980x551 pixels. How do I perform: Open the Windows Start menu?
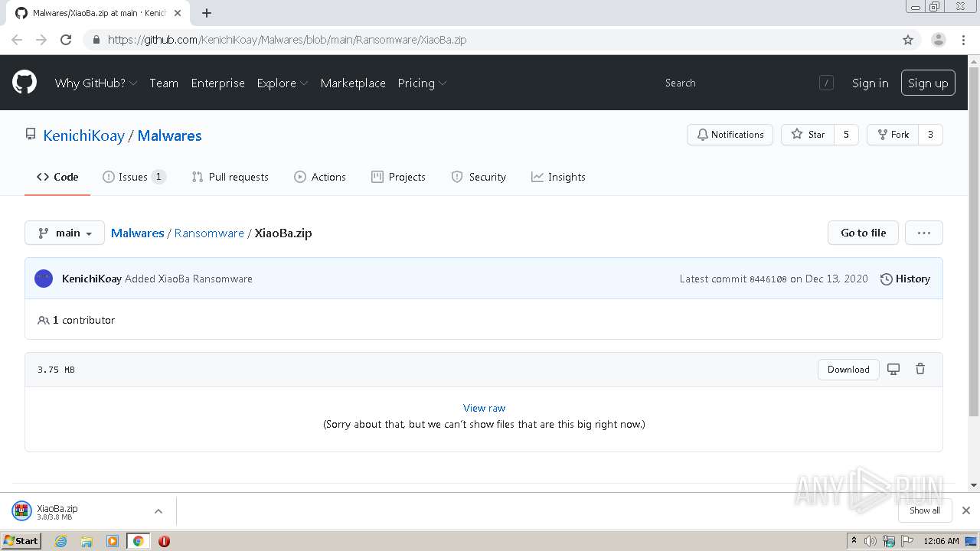coord(21,541)
